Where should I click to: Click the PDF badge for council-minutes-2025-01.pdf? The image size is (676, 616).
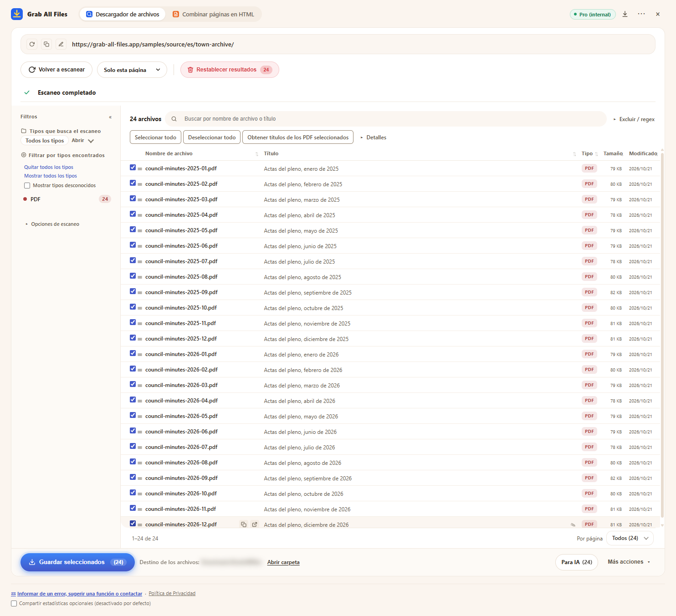coord(589,168)
